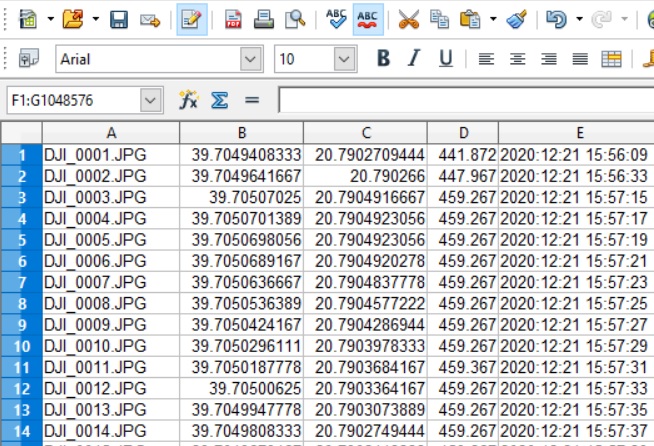Image resolution: width=654 pixels, height=446 pixels.
Task: Click cell value 441.872
Action: pos(463,155)
